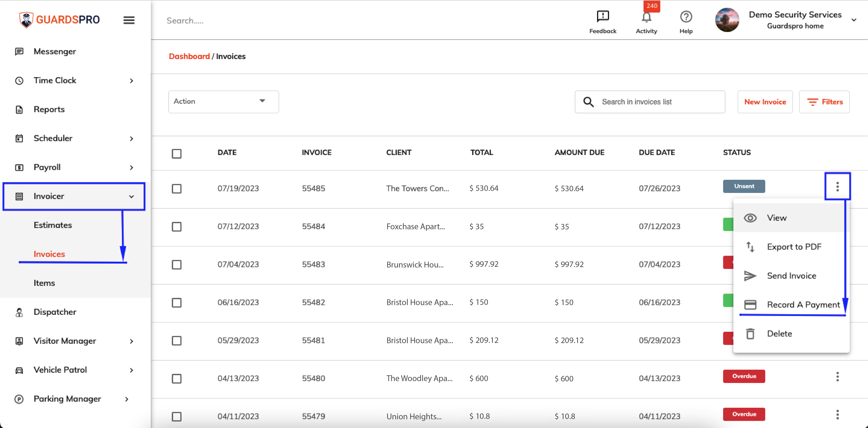Click the Vehicle Patrol car icon
This screenshot has height=428, width=868.
click(19, 370)
